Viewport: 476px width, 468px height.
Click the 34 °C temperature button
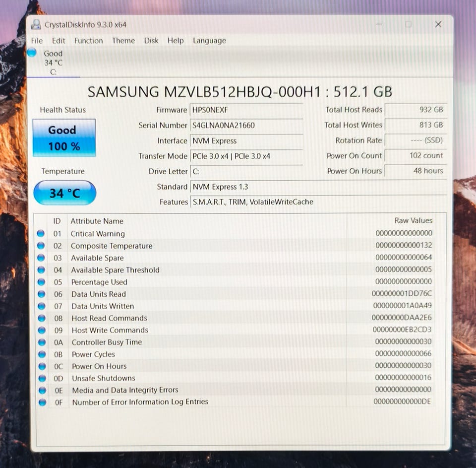(x=64, y=193)
